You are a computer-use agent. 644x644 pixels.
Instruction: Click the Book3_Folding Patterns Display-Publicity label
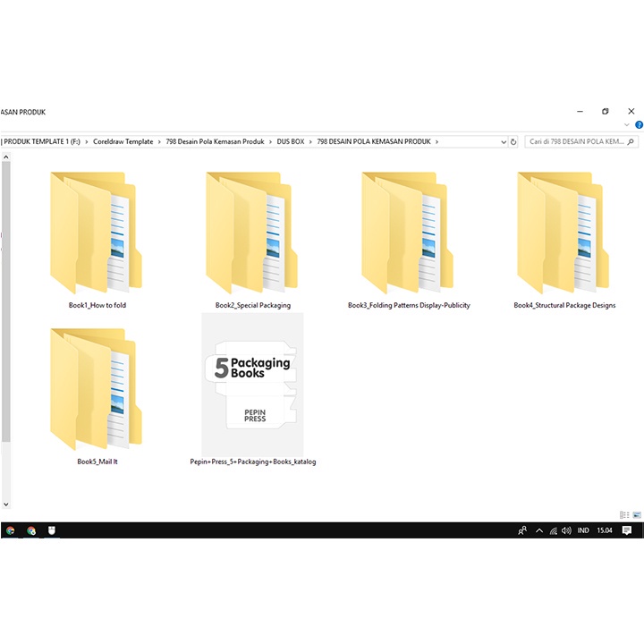(x=409, y=305)
